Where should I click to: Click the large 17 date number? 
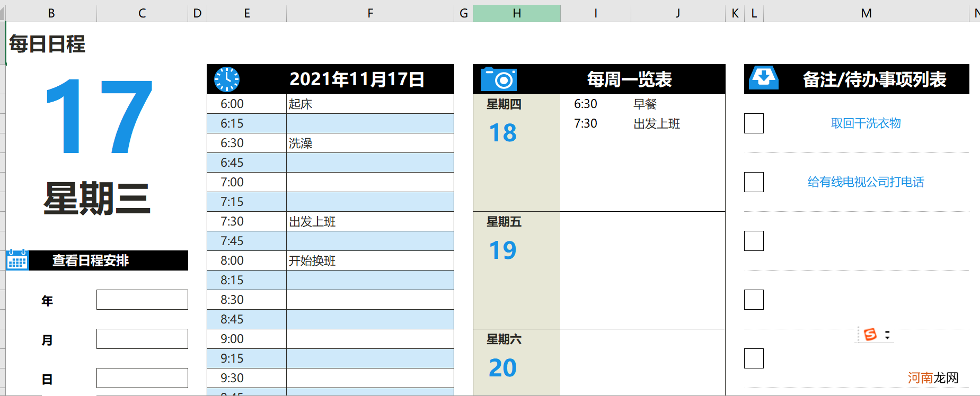(99, 116)
